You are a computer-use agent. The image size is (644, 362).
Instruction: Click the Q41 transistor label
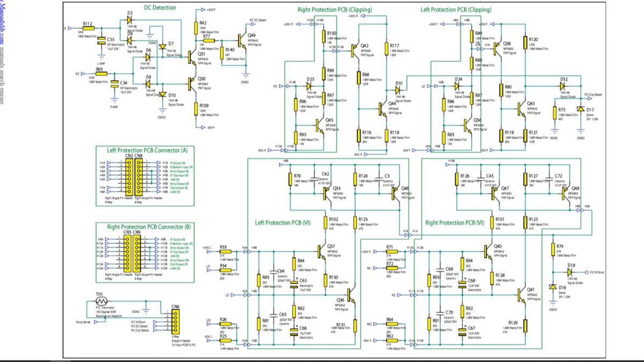pyautogui.click(x=531, y=290)
